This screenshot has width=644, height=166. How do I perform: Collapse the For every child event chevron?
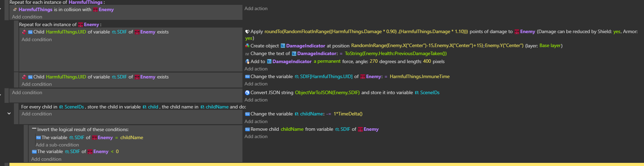pyautogui.click(x=9, y=113)
